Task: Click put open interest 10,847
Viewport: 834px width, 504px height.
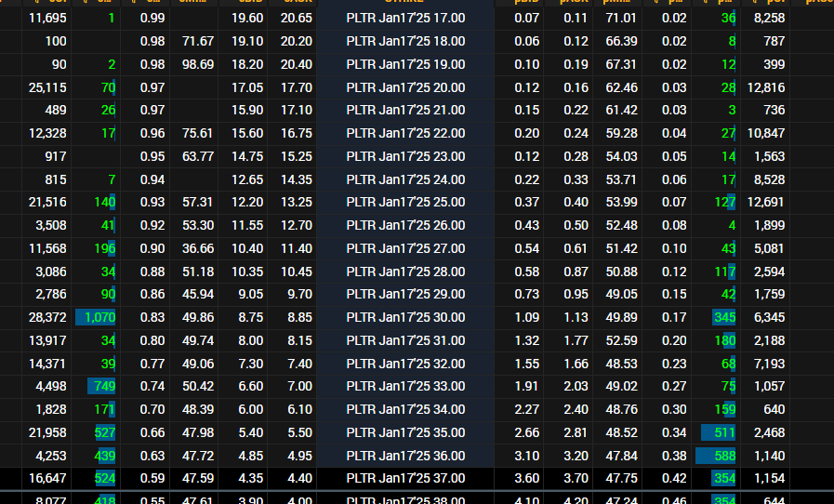Action: 766,134
